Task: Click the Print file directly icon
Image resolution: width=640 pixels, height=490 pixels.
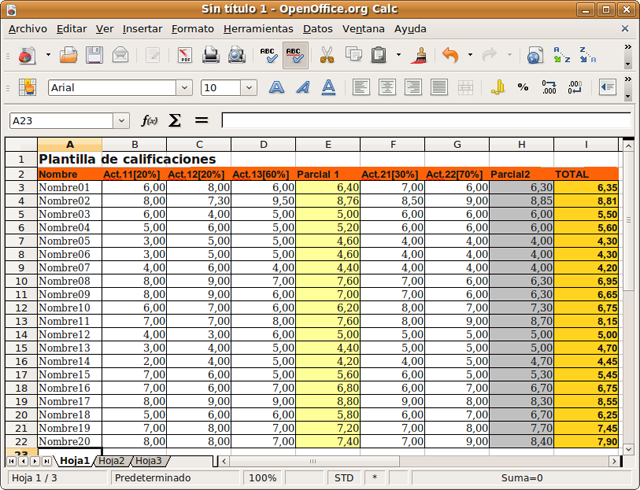Action: click(x=210, y=56)
